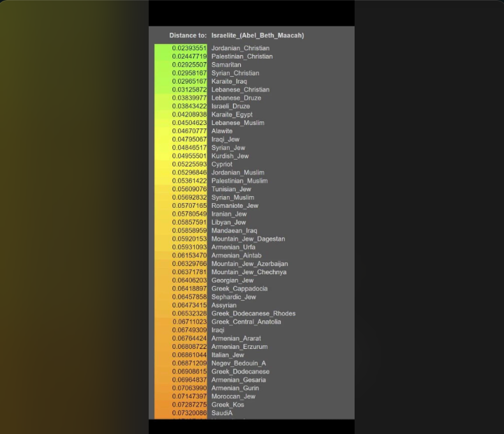Select Syrian_Jew label

[x=228, y=148]
